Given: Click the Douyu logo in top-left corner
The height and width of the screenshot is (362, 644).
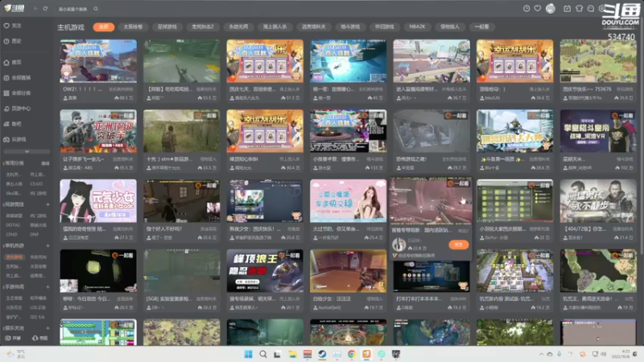Looking at the screenshot, I should [14, 8].
